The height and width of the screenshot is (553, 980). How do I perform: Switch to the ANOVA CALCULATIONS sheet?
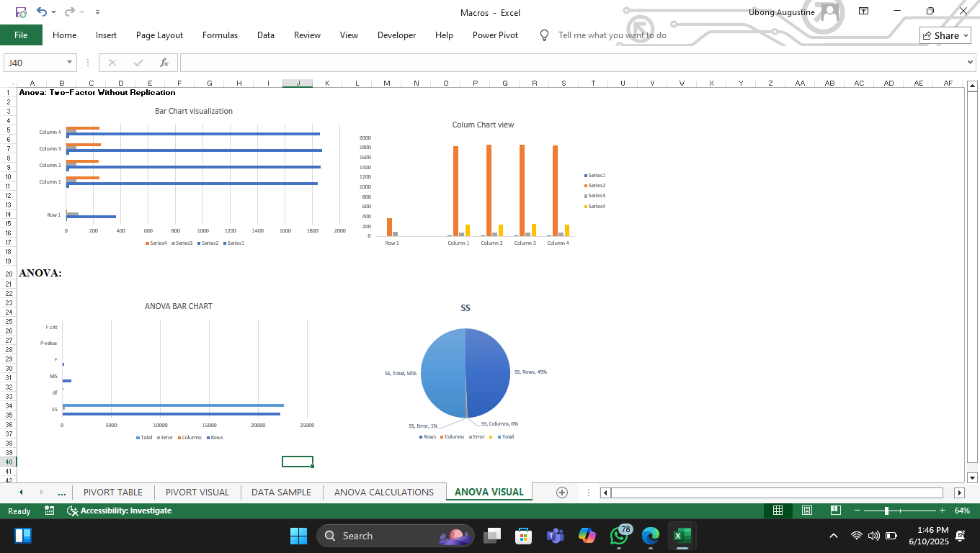point(384,493)
